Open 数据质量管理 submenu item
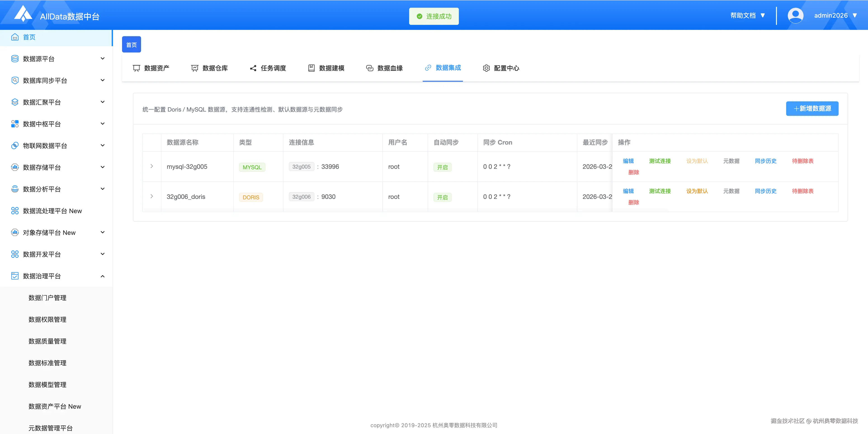The width and height of the screenshot is (868, 434). (47, 341)
